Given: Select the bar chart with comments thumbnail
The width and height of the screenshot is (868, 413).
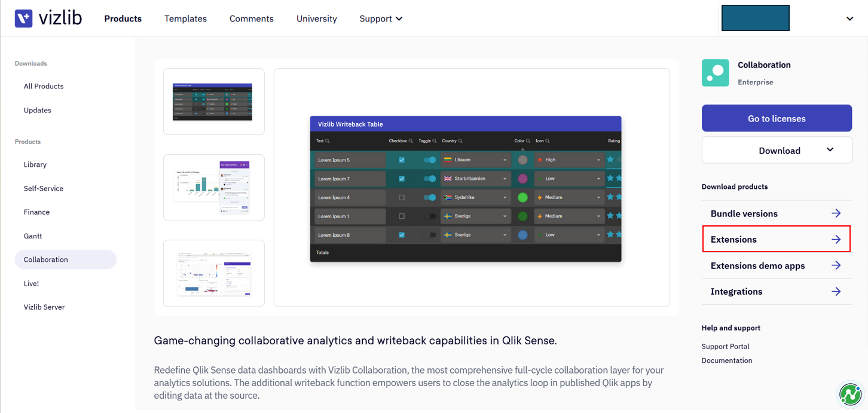Looking at the screenshot, I should 214,188.
